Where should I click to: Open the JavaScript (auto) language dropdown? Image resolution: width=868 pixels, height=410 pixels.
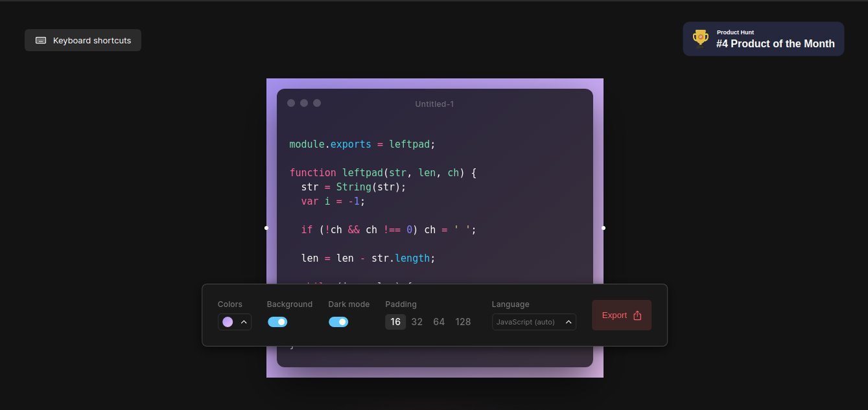tap(534, 322)
